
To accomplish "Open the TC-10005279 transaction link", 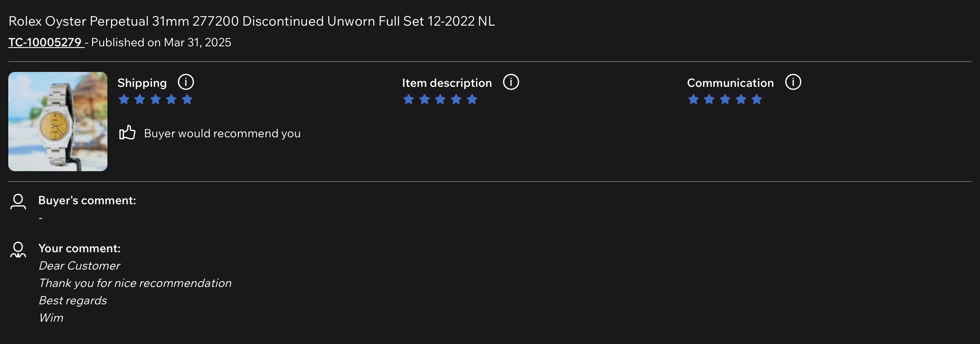I will (45, 42).
